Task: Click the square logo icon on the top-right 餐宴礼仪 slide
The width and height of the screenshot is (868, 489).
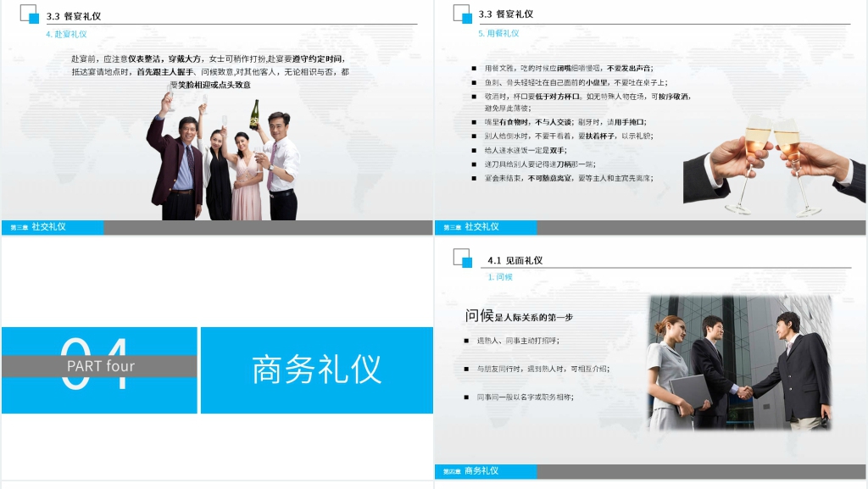Action: 463,15
